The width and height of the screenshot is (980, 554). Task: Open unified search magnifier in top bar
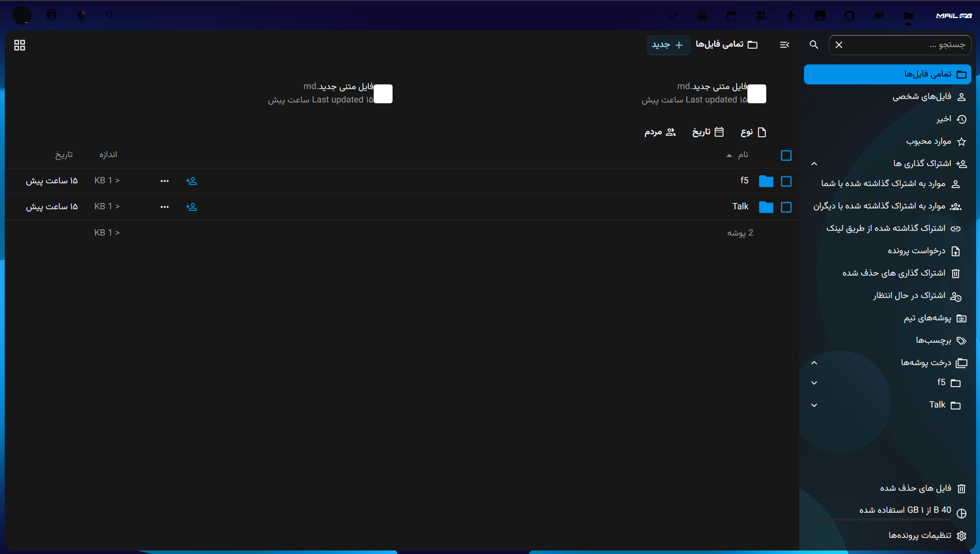point(110,15)
